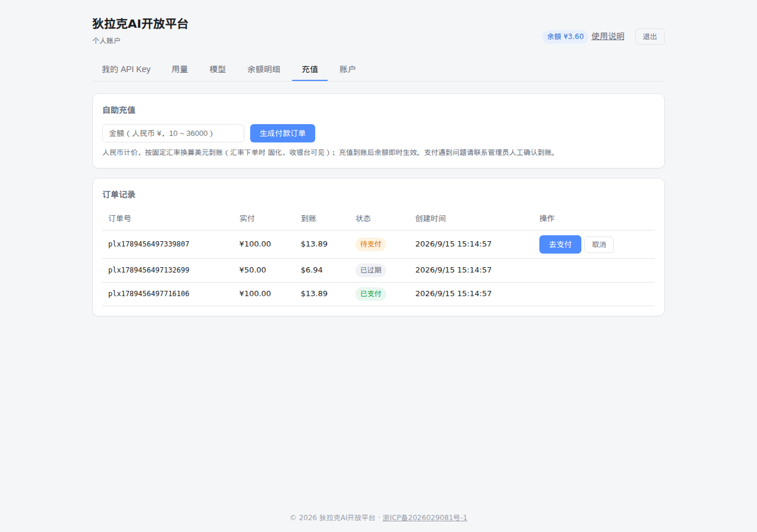Click the 个人账户 subtitle
Image resolution: width=757 pixels, height=532 pixels.
(x=106, y=41)
